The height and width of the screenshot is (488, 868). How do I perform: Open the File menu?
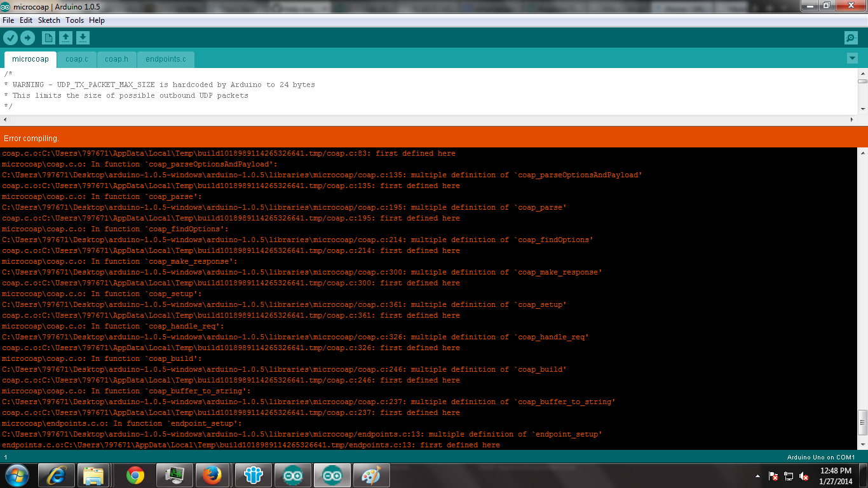[x=8, y=20]
